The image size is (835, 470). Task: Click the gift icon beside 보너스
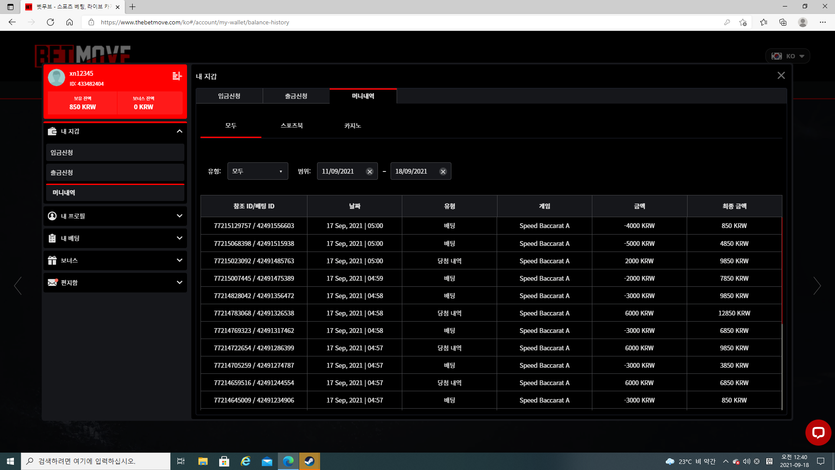pos(52,260)
